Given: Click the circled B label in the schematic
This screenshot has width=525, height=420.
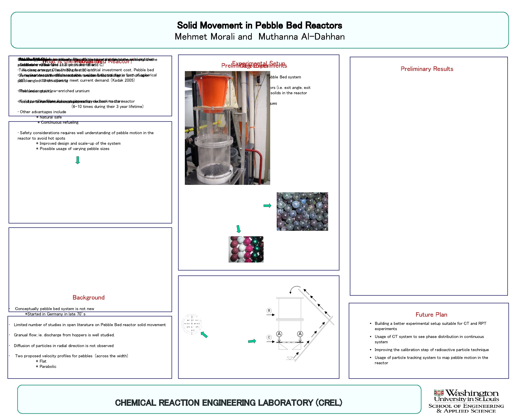Looking at the screenshot, I should point(269,310).
